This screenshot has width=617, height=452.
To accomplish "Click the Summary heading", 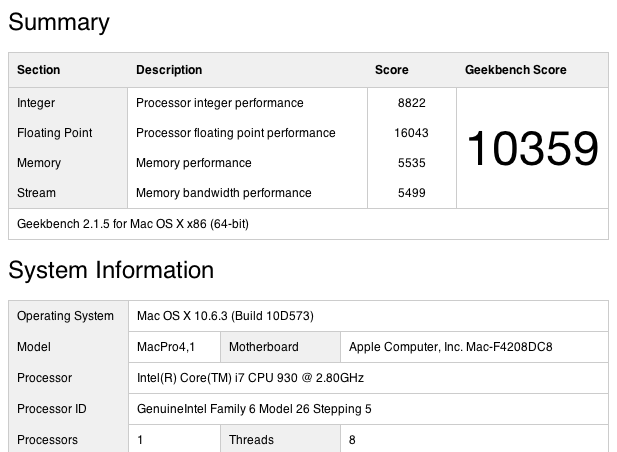I will 59,23.
